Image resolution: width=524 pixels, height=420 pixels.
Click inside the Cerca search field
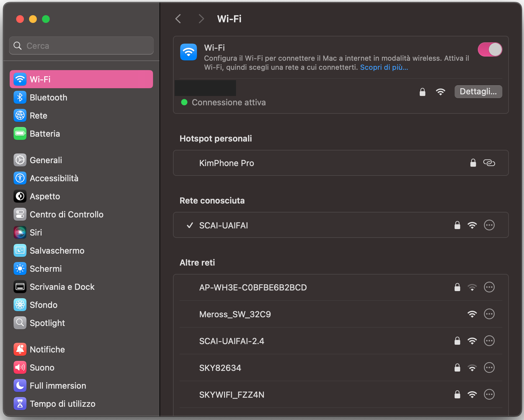click(x=81, y=46)
